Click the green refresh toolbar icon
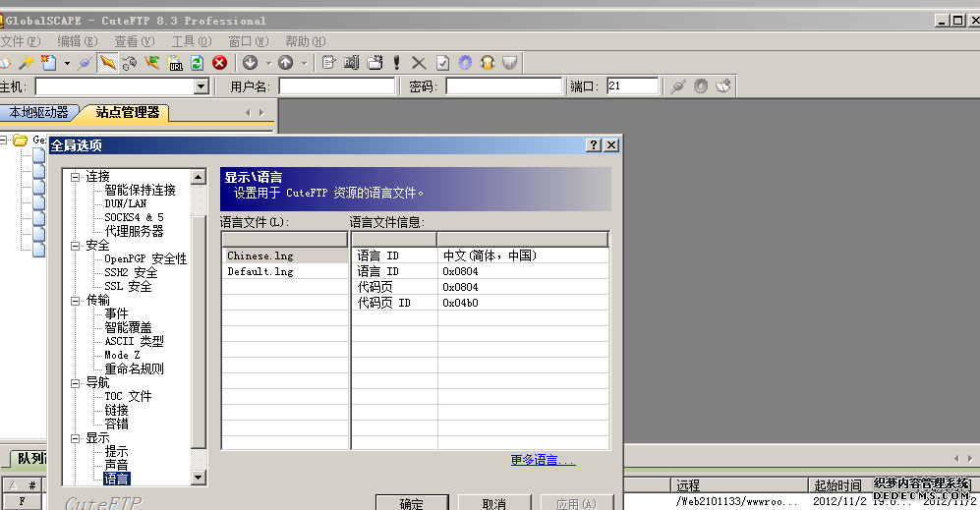 197,63
